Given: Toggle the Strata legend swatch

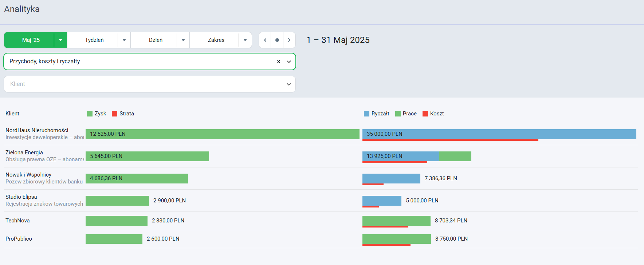Looking at the screenshot, I should coord(115,114).
